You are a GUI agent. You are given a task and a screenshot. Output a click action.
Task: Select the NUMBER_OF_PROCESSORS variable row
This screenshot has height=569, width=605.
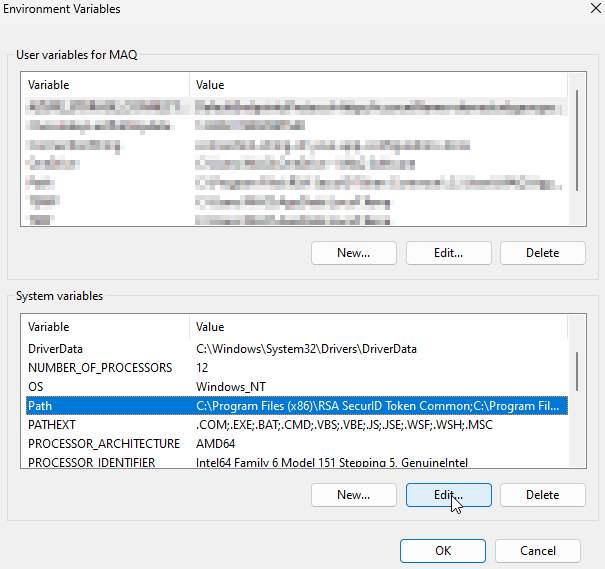(100, 368)
